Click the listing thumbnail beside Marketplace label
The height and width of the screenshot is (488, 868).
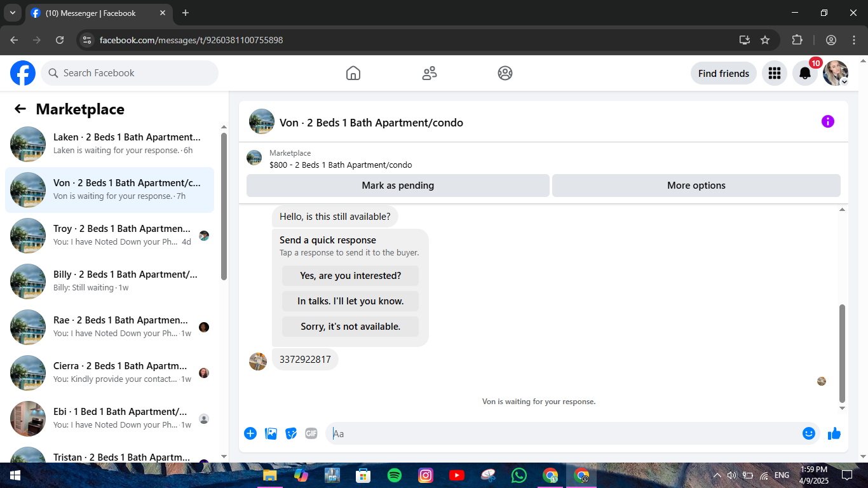click(x=254, y=158)
